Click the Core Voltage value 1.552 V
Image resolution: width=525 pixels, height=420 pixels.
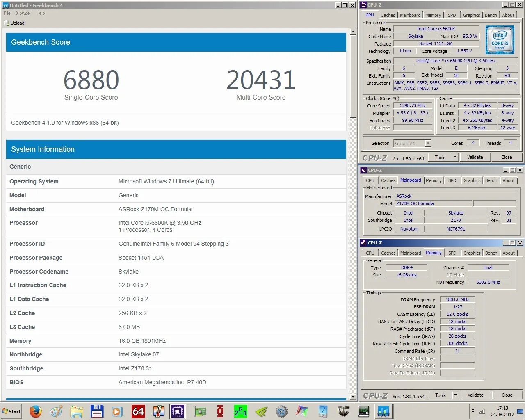[464, 51]
